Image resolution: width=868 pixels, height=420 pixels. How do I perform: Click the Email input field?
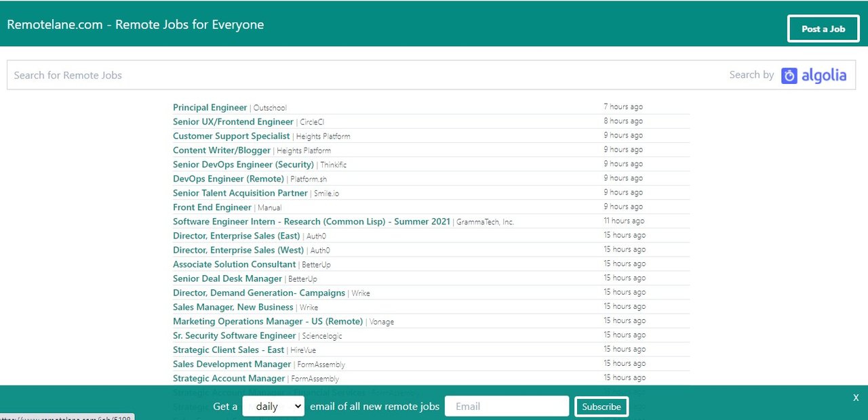pyautogui.click(x=507, y=406)
